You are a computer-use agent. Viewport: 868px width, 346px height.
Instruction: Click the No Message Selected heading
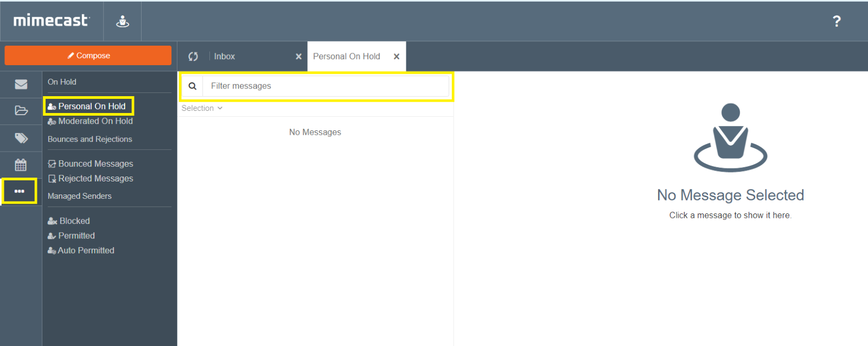730,195
